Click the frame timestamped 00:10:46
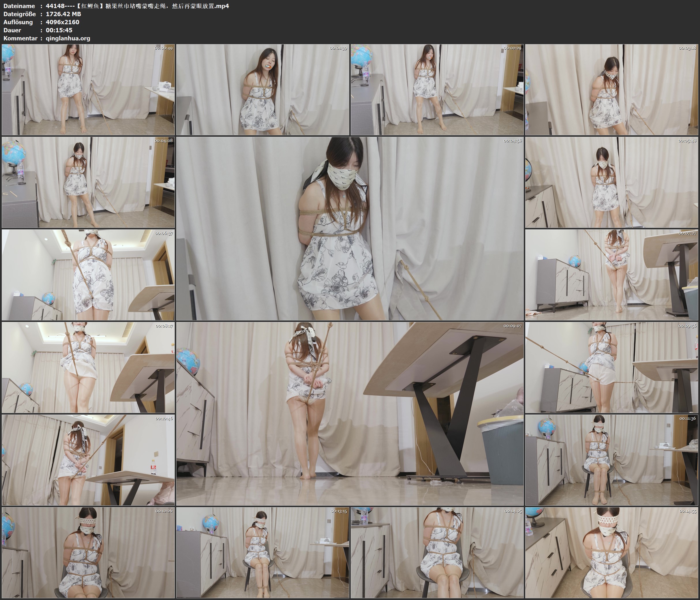 point(88,460)
